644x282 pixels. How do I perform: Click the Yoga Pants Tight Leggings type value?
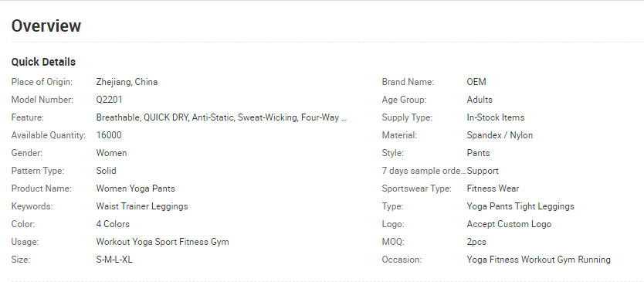[x=520, y=206]
